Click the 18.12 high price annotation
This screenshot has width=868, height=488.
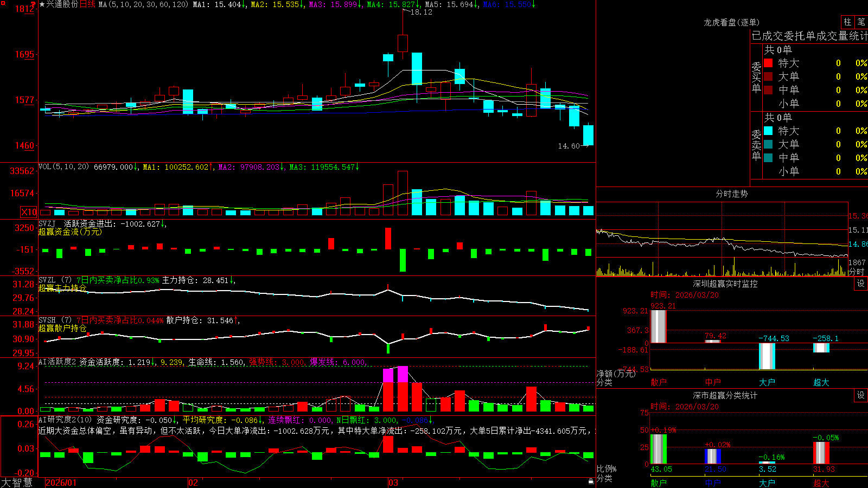(x=421, y=12)
